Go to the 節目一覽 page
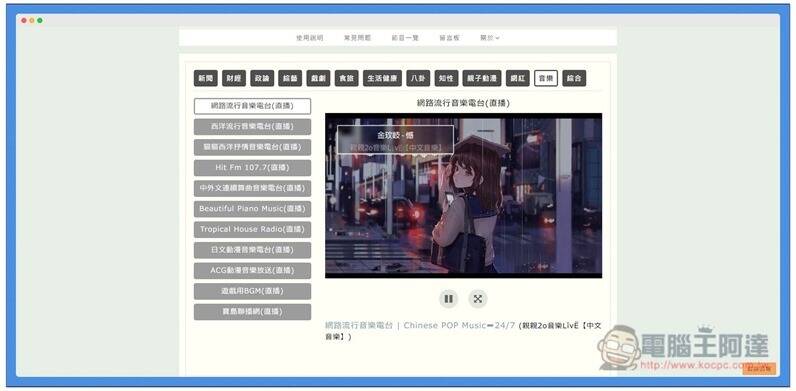796x391 pixels. coord(405,38)
